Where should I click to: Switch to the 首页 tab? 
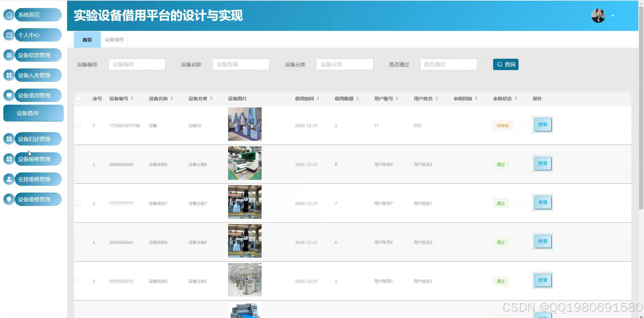(x=87, y=39)
